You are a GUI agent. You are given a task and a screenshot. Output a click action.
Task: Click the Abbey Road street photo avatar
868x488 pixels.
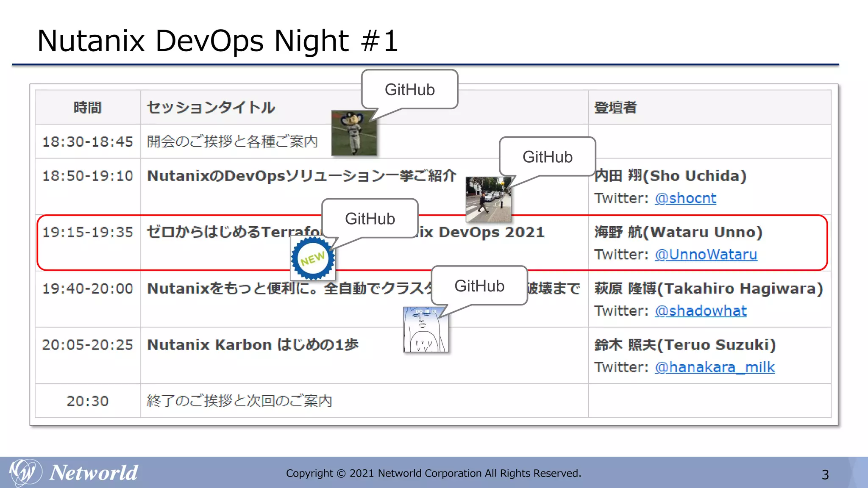(488, 199)
